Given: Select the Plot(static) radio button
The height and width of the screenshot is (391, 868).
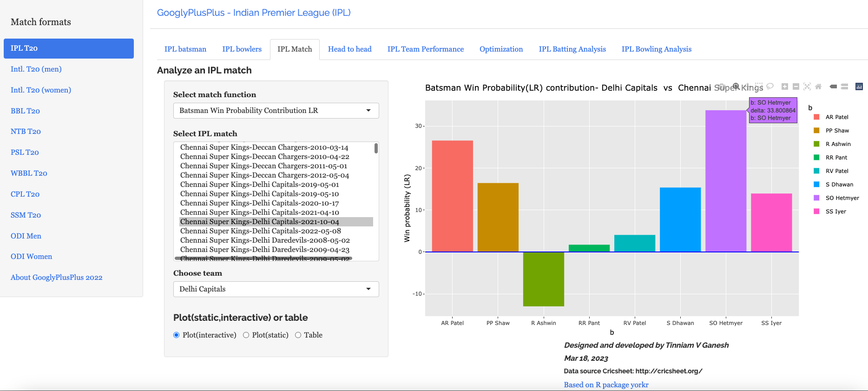Looking at the screenshot, I should (x=246, y=335).
